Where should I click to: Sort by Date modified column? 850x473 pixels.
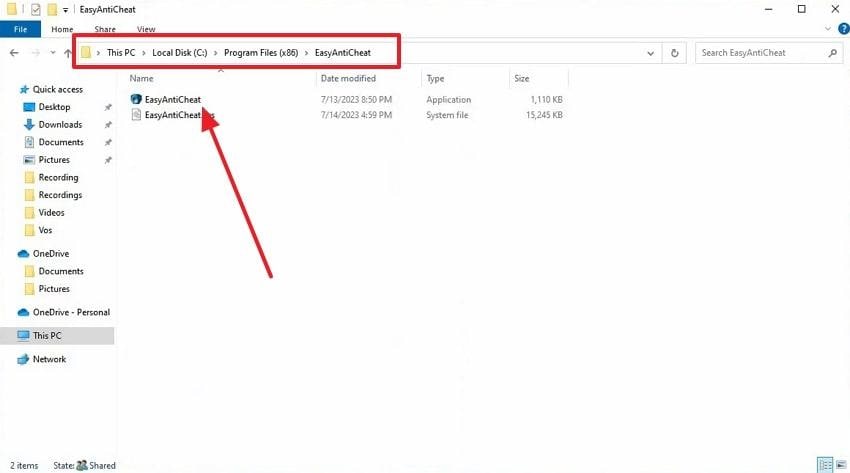(x=348, y=79)
